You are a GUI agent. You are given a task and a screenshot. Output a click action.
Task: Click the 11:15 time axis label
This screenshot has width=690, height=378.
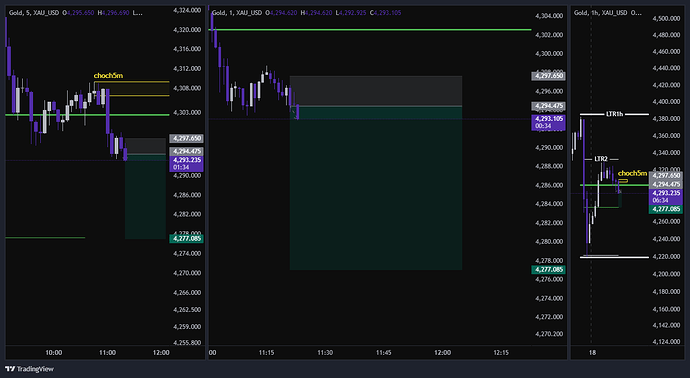[267, 352]
